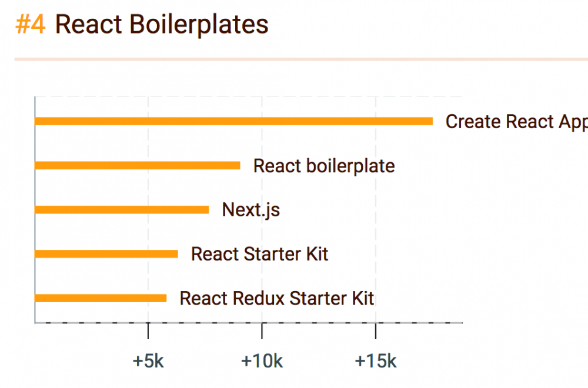Click the divider line under the heading
588x388 pixels.
(300, 59)
